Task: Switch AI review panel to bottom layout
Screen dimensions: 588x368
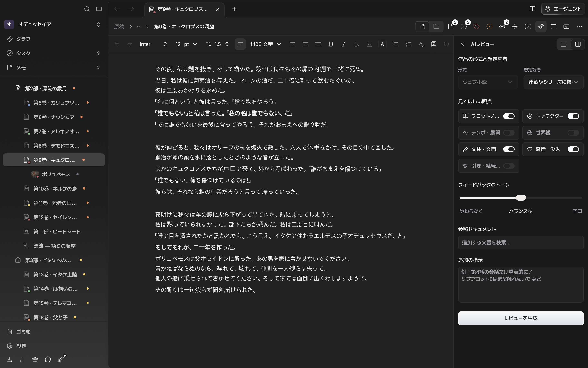Action: point(564,44)
